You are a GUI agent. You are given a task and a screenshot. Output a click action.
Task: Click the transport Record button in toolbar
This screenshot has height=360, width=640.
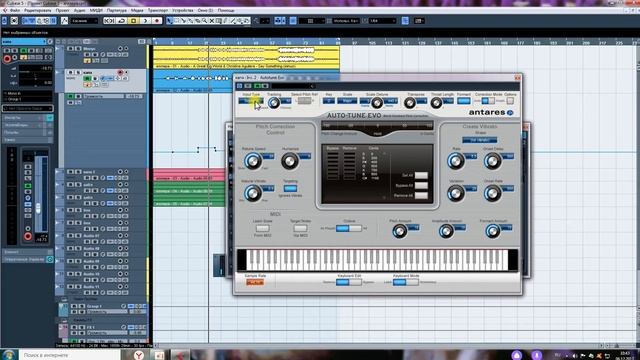point(156,20)
